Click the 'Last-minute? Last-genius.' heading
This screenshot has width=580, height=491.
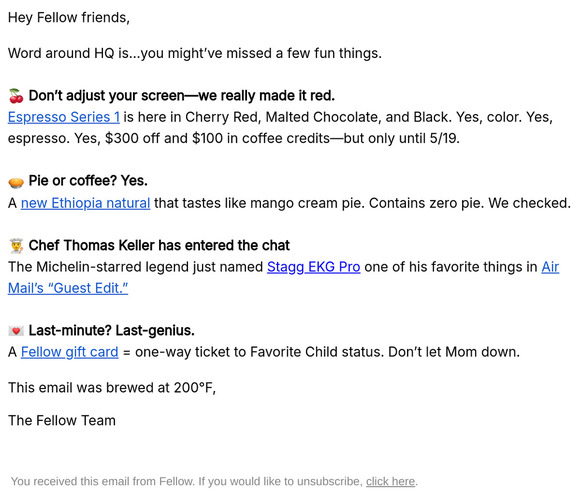click(111, 330)
